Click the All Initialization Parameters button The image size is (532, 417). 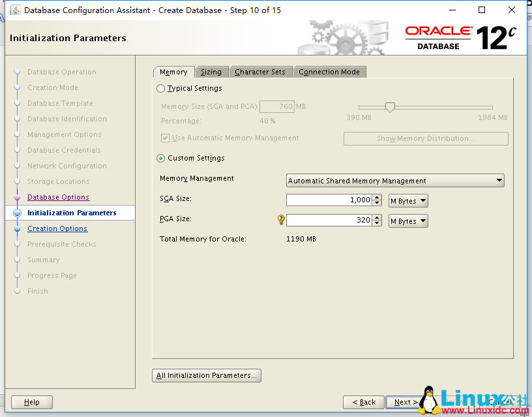(206, 375)
